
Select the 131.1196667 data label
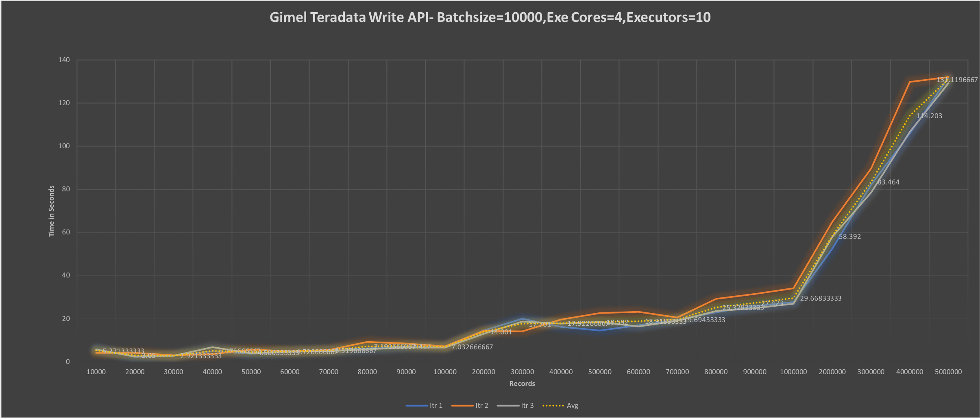[957, 80]
